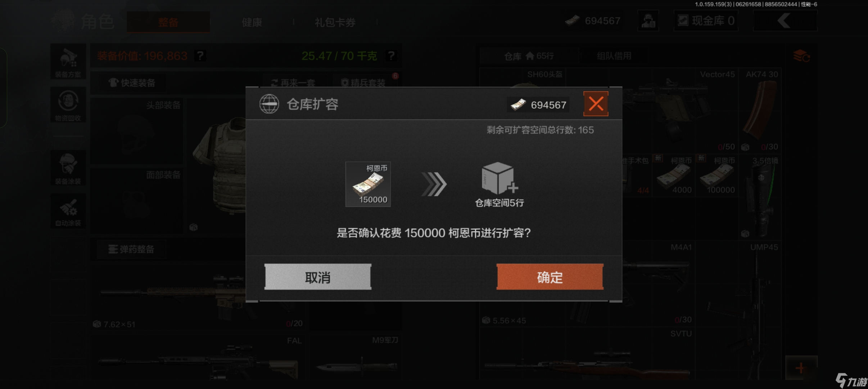Screen dimensions: 868x389
Task: Click the 快速装备 quick equip button
Action: pyautogui.click(x=132, y=83)
